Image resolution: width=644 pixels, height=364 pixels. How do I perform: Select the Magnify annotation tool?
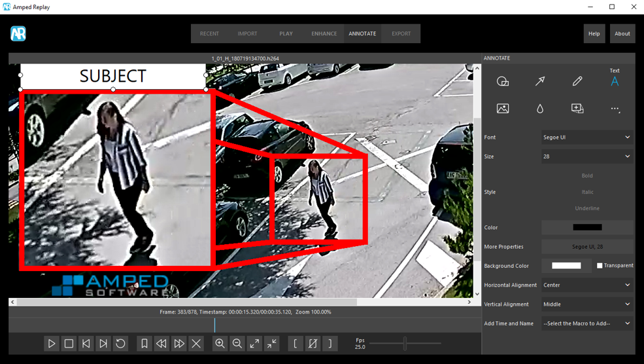pyautogui.click(x=577, y=109)
